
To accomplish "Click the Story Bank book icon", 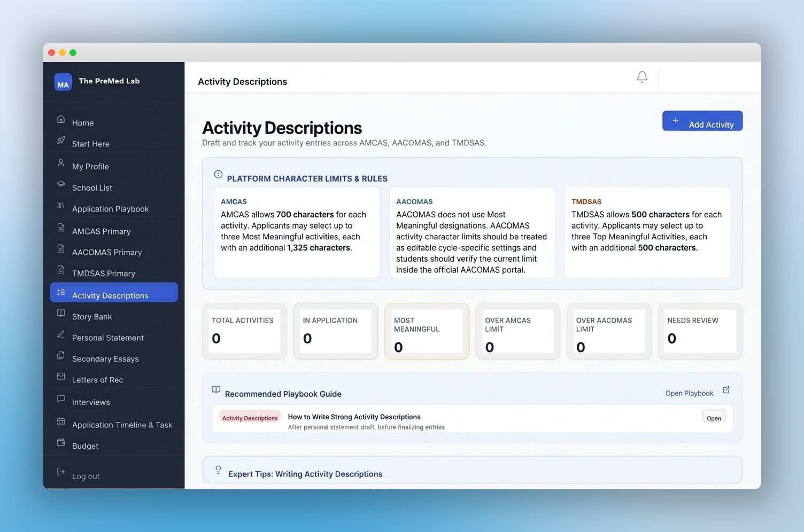I will (61, 313).
